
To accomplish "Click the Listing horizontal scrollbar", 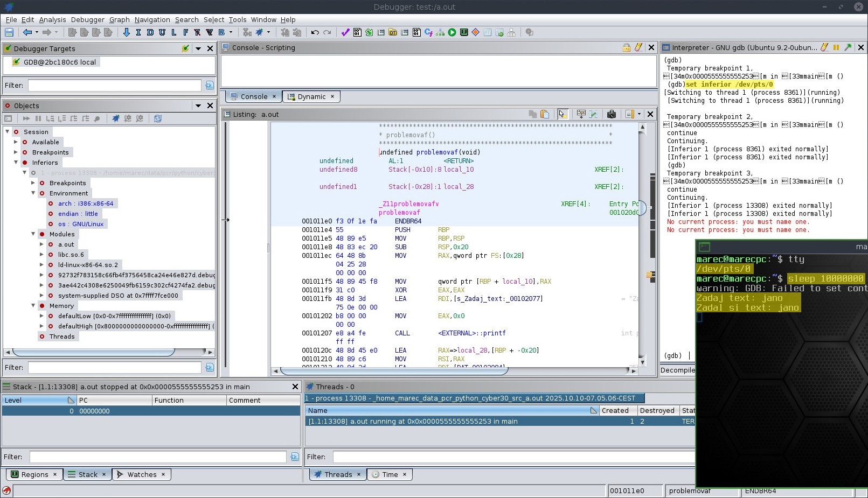I will 393,370.
